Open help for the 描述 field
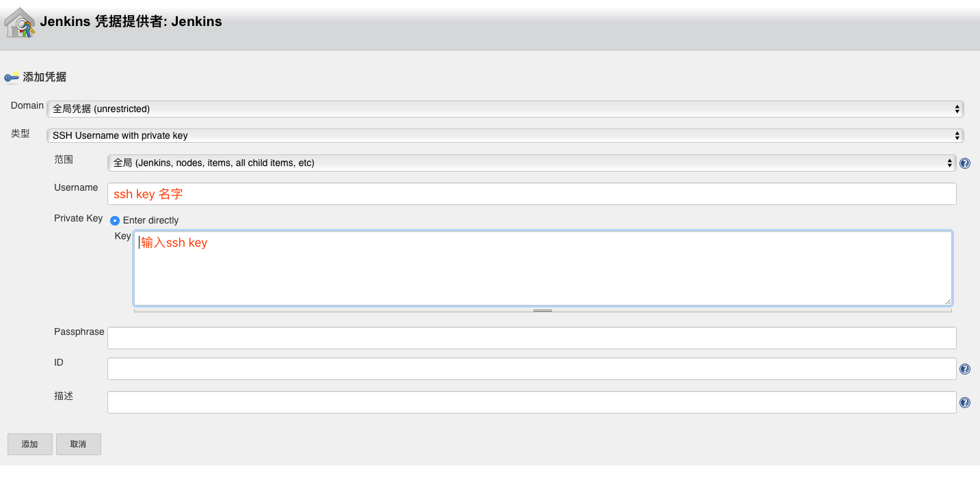980x488 pixels. point(965,403)
